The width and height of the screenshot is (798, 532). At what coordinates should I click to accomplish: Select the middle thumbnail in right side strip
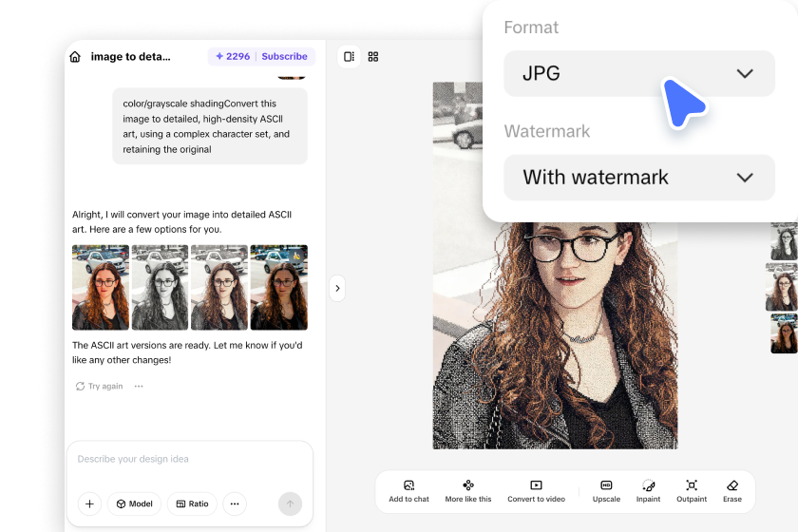tap(781, 287)
